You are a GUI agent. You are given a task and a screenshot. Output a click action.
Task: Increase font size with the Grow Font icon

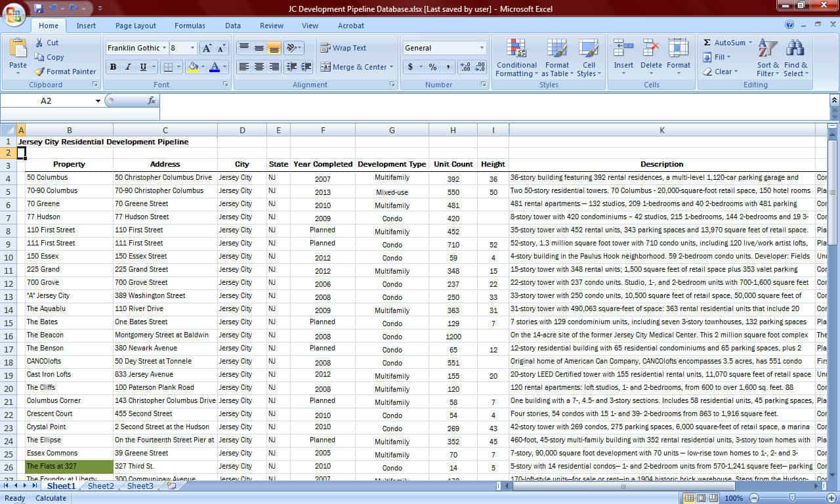(x=207, y=48)
